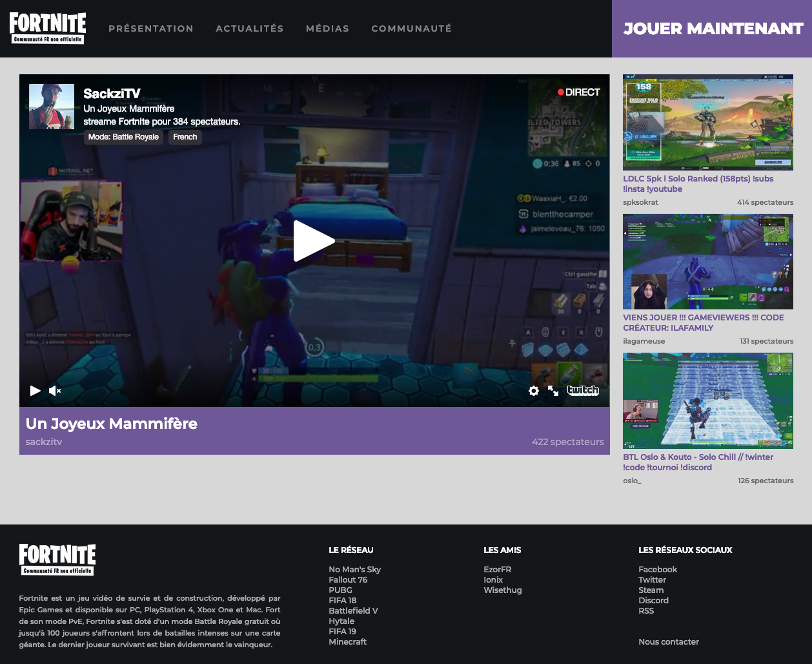
Task: Open the Facebook social link
Action: [658, 570]
